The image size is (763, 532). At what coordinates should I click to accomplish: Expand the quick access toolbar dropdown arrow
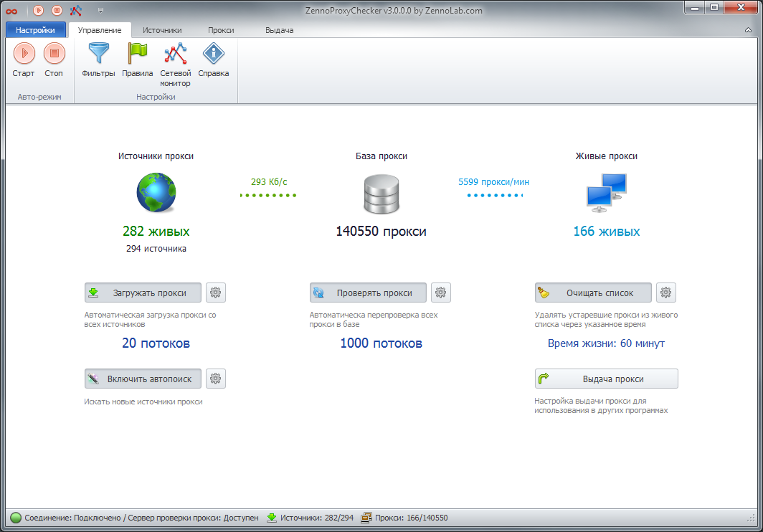(x=100, y=10)
